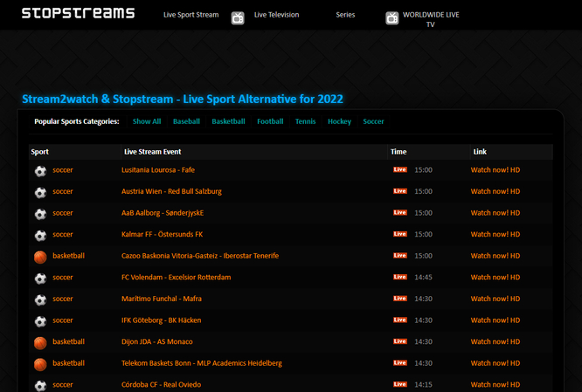582x392 pixels.
Task: Open FC Volendam - Excelsior Rotterdam event
Action: [176, 278]
